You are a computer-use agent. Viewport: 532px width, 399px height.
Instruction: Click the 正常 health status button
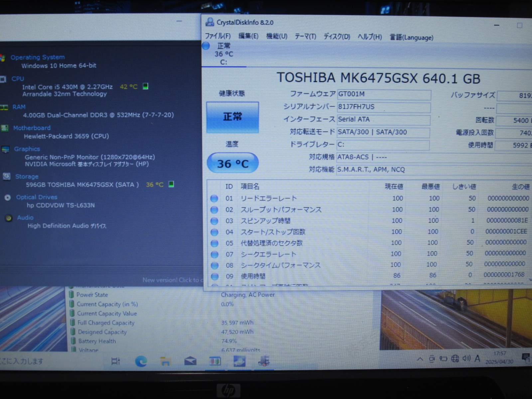coord(232,117)
